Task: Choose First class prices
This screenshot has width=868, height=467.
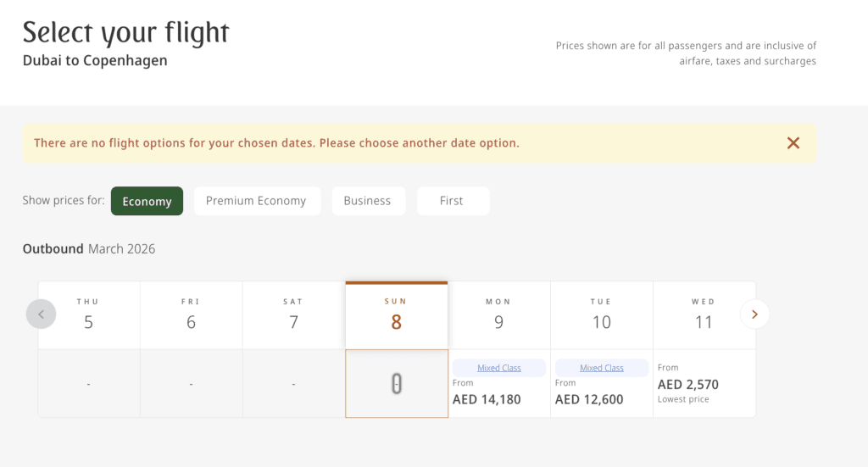Action: (x=452, y=201)
